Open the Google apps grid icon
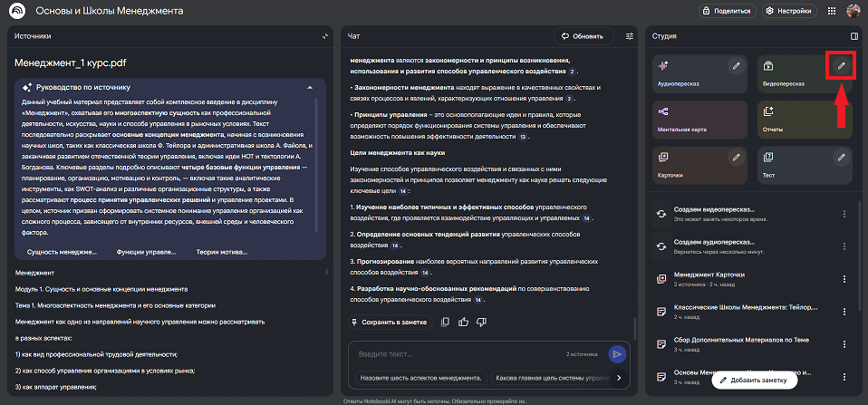 pyautogui.click(x=832, y=11)
